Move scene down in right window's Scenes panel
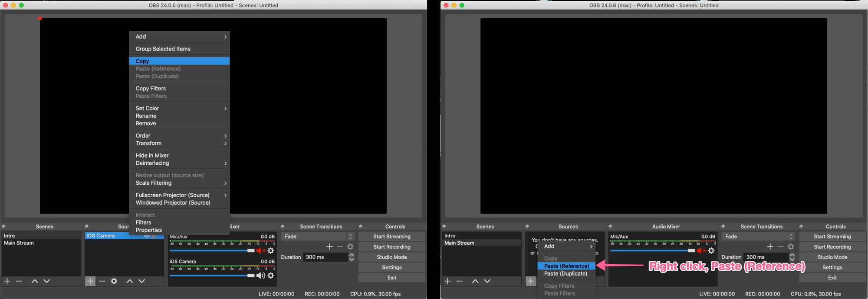 click(487, 281)
